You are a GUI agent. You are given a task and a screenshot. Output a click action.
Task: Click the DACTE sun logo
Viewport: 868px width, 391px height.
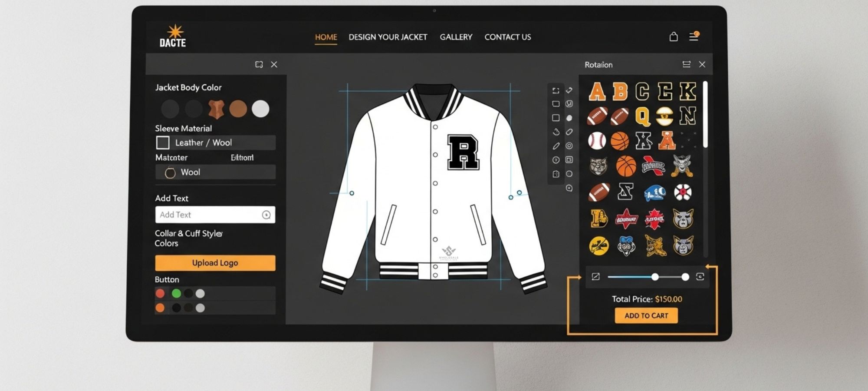click(x=173, y=36)
